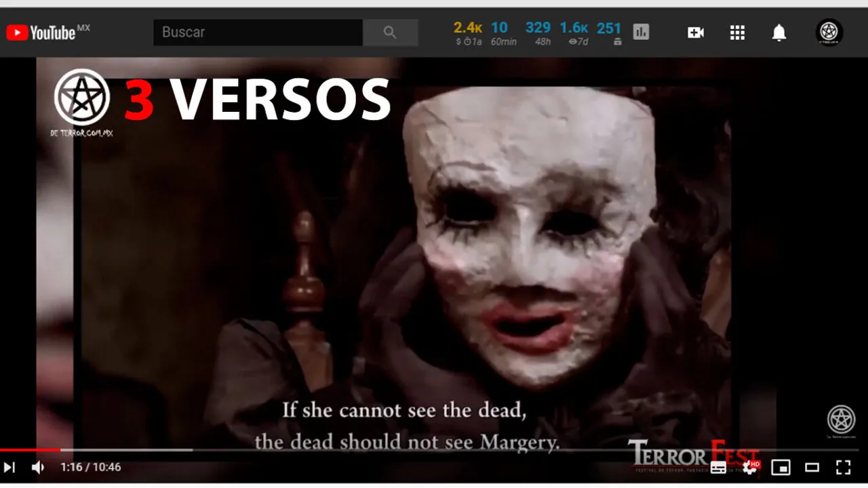Mute the video with the speaker icon
The width and height of the screenshot is (868, 488).
click(x=38, y=467)
